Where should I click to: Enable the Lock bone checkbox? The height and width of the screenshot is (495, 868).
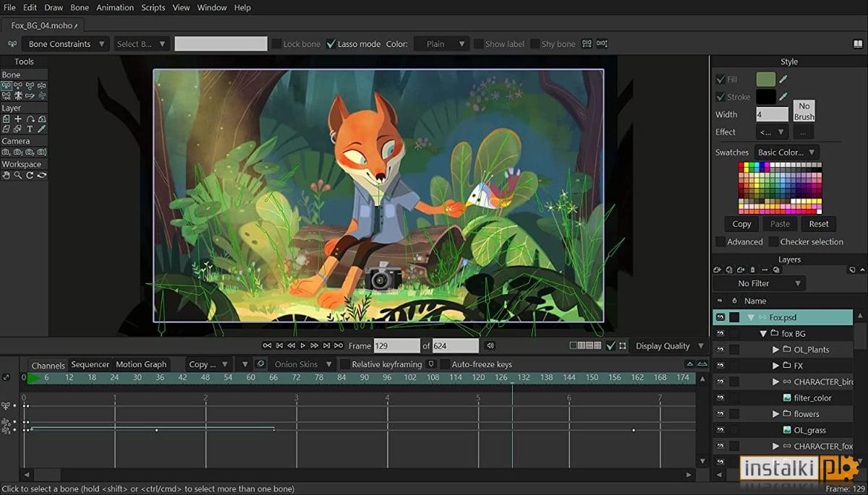coord(276,44)
